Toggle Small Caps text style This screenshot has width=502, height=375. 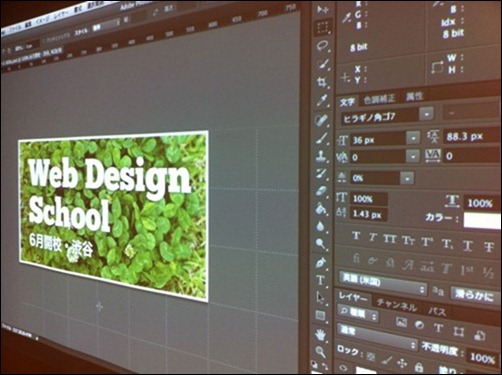[408, 241]
